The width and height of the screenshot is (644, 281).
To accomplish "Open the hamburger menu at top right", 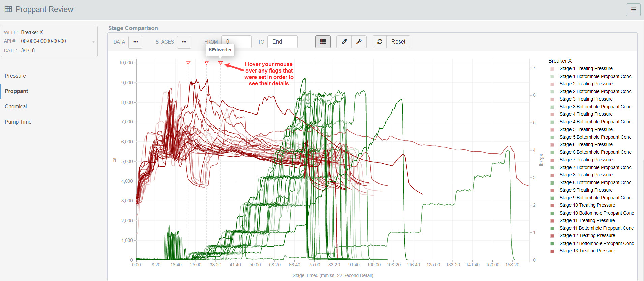I will (x=633, y=10).
